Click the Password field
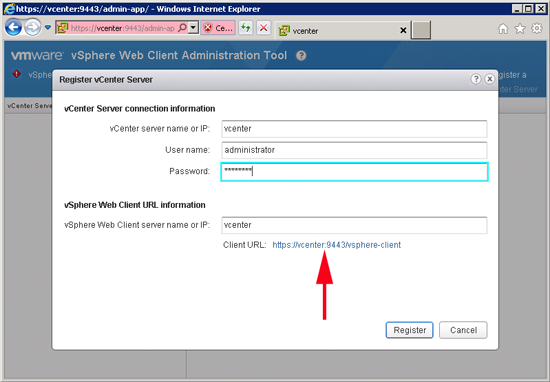 pos(354,172)
